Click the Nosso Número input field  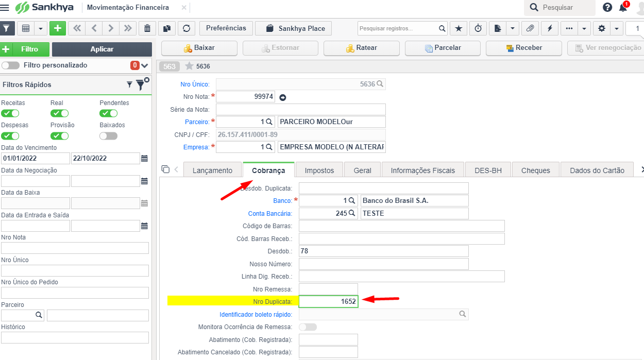pos(383,264)
